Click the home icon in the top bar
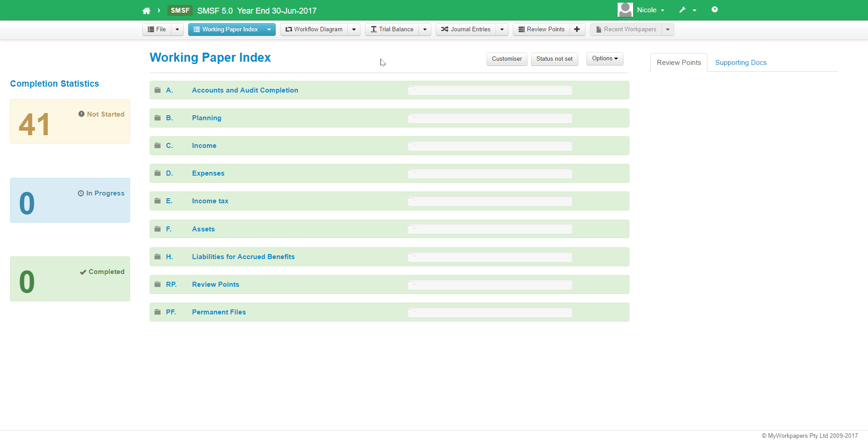Screen dimensions: 868x441 click(146, 10)
